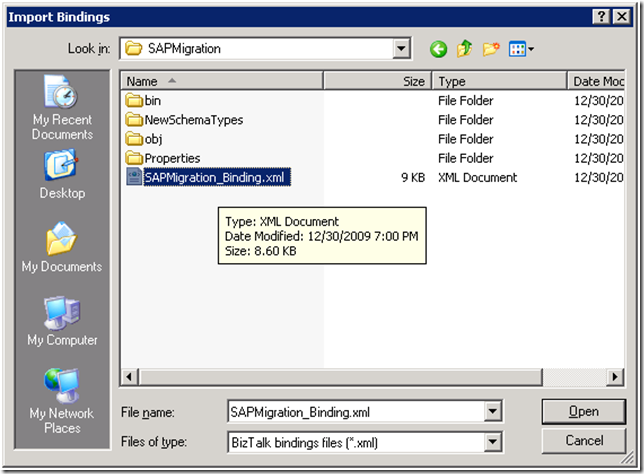
Task: Click the Properties folder name text
Action: click(172, 158)
